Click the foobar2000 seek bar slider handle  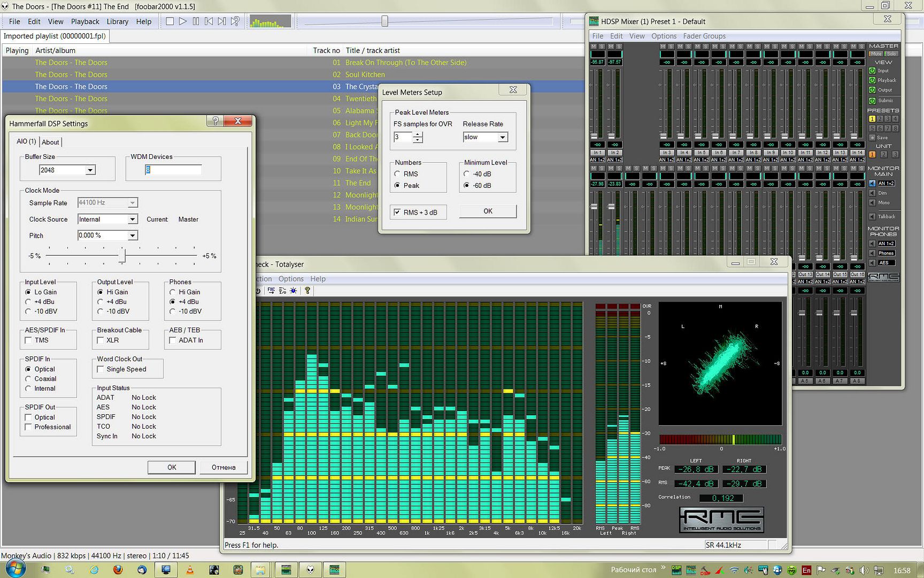384,21
